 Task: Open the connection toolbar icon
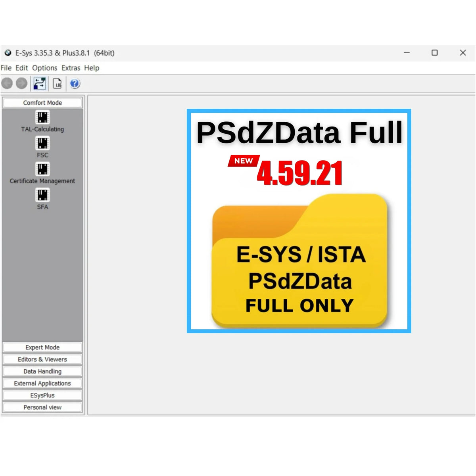coord(40,83)
